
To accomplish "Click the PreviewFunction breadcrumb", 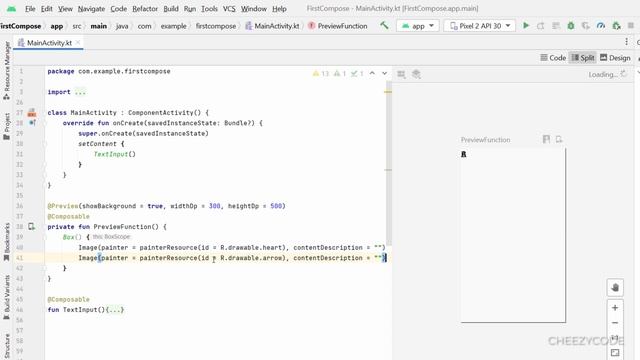I will click(338, 26).
